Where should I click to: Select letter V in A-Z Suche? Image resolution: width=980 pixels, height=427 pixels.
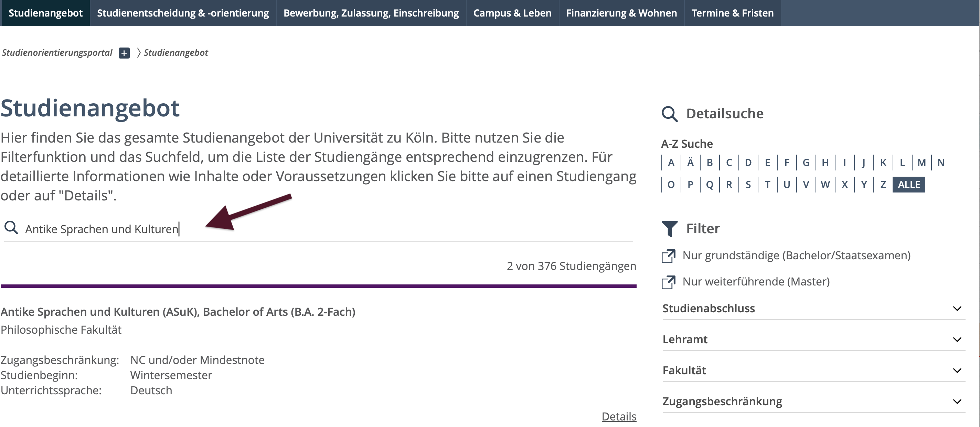pos(806,185)
